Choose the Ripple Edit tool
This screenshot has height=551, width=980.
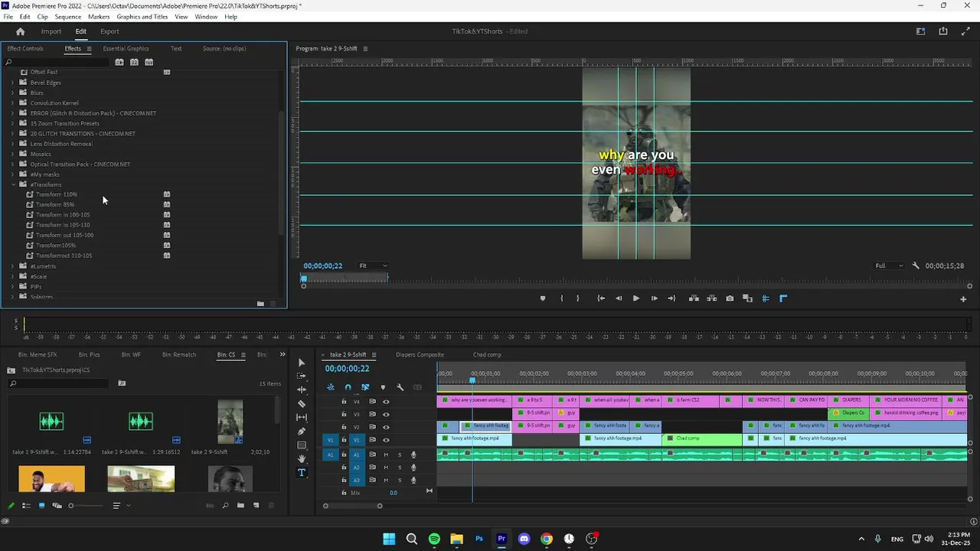coord(302,390)
